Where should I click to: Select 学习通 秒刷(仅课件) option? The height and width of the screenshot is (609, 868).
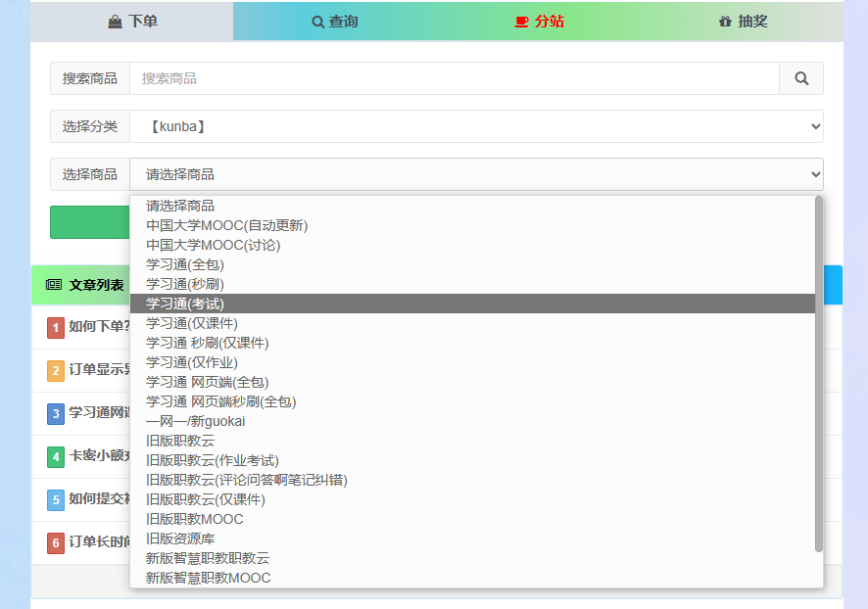[x=473, y=343]
